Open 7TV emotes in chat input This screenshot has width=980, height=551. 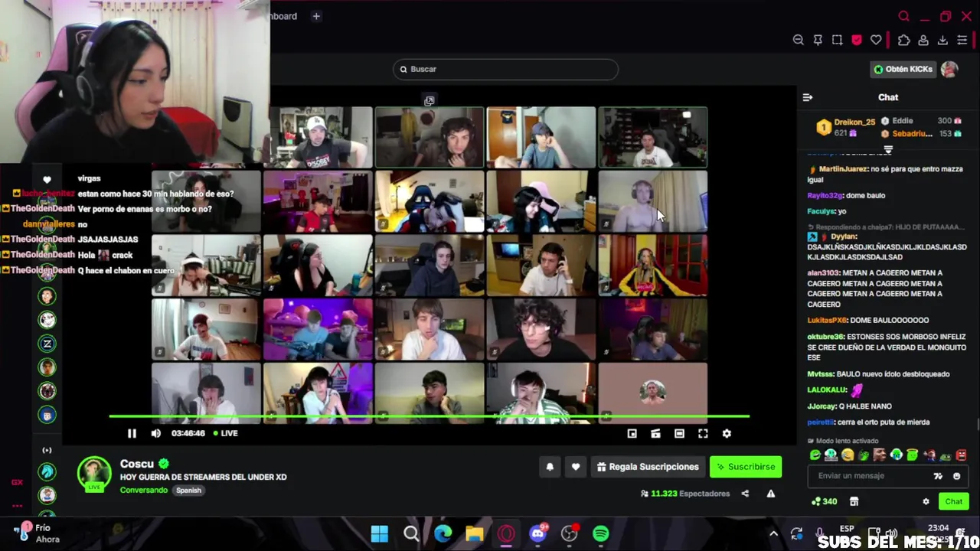point(938,476)
